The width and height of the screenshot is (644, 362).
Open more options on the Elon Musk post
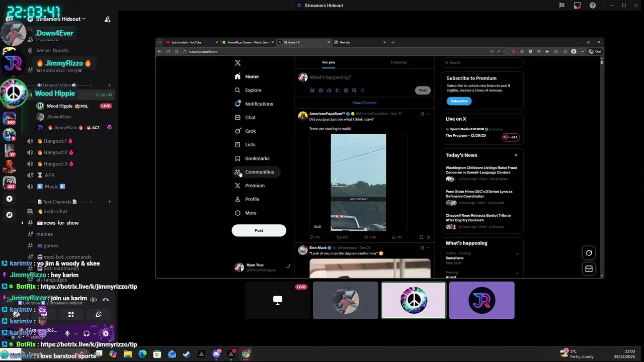(x=429, y=248)
